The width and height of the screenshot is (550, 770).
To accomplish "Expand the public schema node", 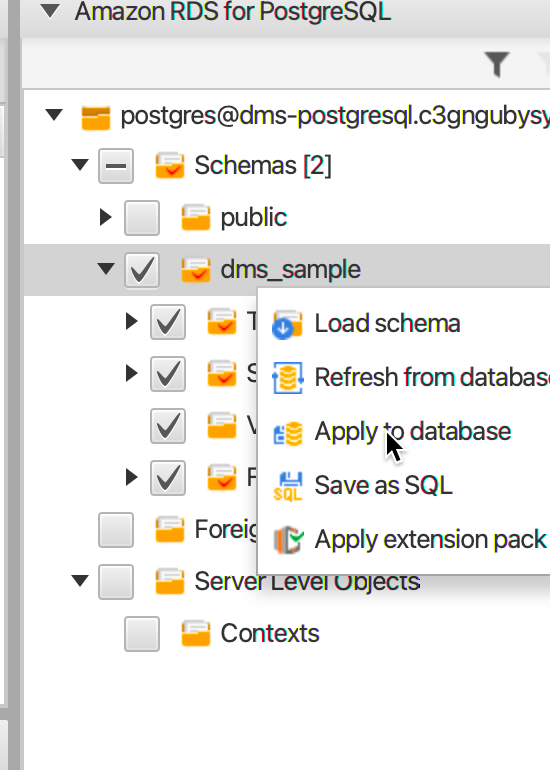I will [x=105, y=217].
